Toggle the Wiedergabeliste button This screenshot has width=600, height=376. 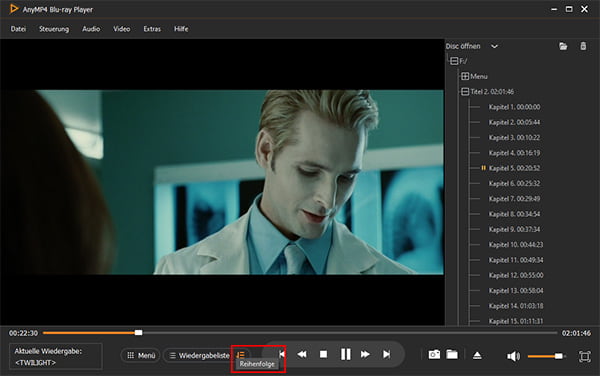coord(199,355)
